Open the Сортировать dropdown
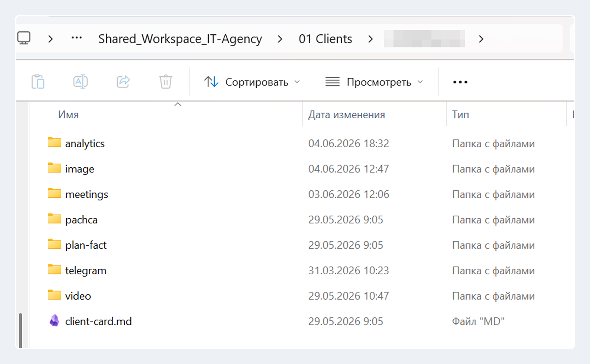Viewport: 590px width, 364px height. pos(252,82)
